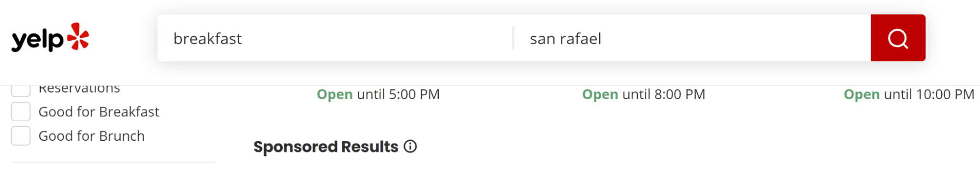Click 'Open until 5:00 PM' hours text
This screenshot has width=980, height=176.
pyautogui.click(x=378, y=94)
